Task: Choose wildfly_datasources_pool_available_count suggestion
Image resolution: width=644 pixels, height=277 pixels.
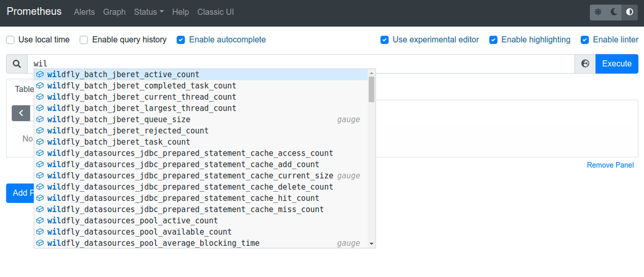Action: pyautogui.click(x=201, y=232)
